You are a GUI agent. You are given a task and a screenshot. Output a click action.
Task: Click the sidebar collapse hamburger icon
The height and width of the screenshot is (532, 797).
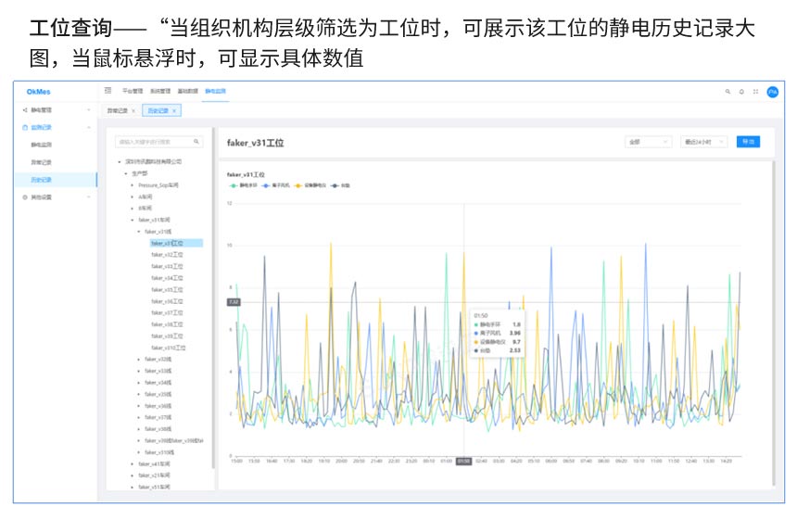(108, 91)
